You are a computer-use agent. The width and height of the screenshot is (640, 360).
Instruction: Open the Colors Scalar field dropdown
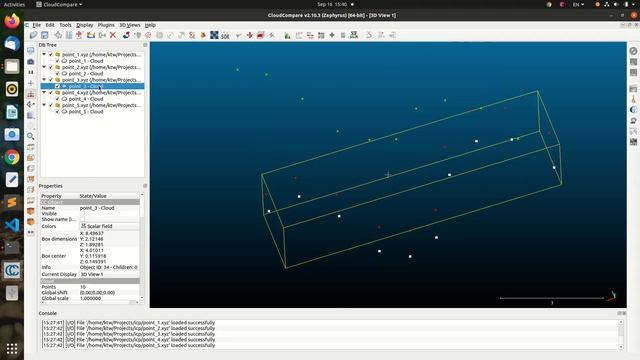[x=109, y=226]
